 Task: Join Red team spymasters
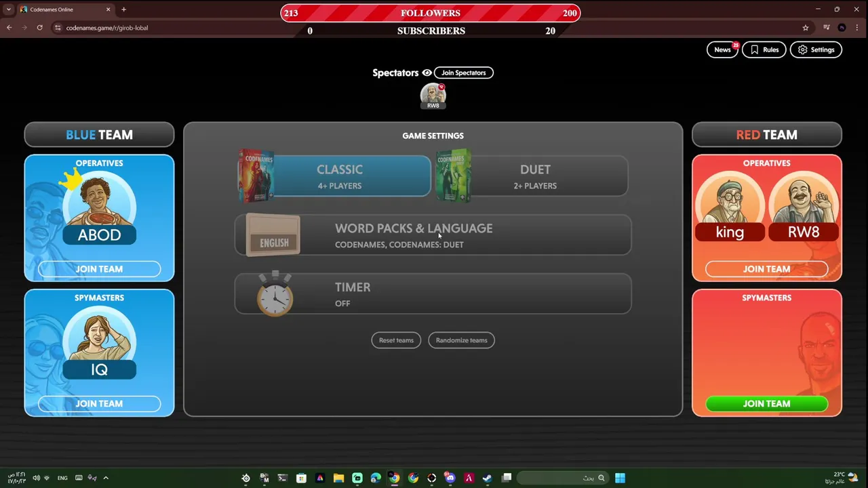[x=766, y=403]
